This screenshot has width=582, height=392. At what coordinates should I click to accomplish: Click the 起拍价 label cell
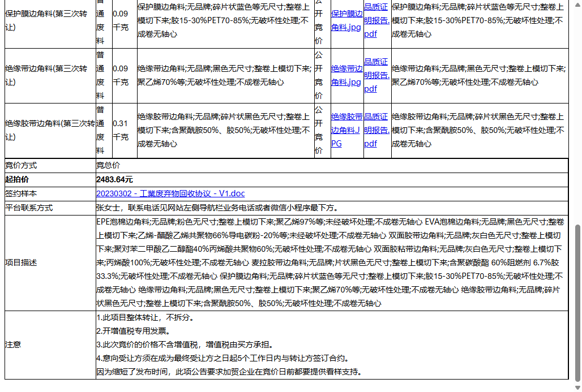(x=50, y=179)
